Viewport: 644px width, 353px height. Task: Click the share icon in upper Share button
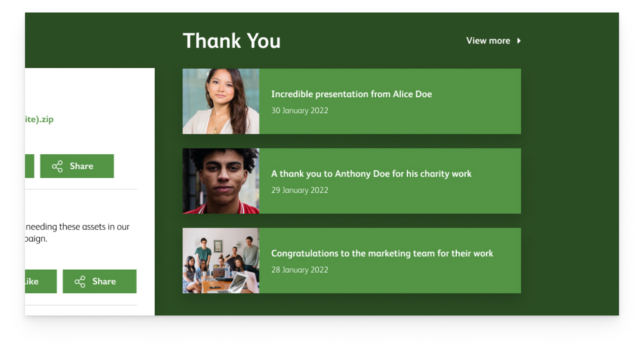click(x=57, y=166)
